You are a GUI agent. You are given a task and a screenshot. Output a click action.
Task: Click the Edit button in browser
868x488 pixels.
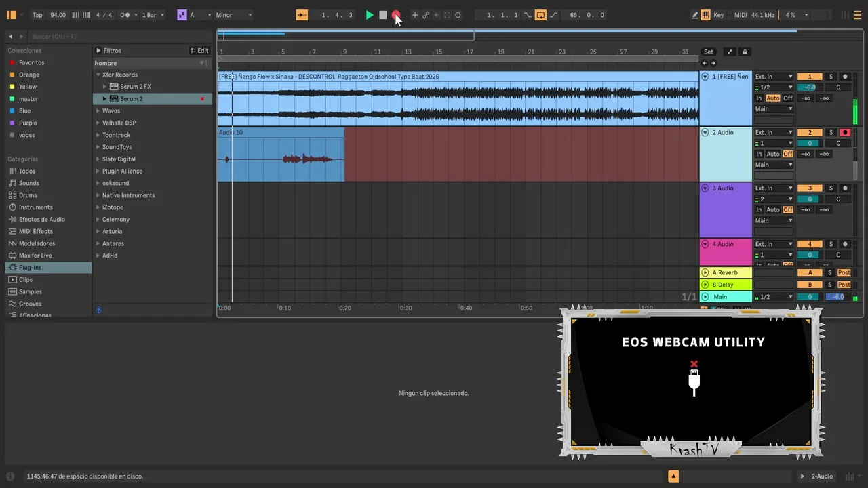[199, 51]
